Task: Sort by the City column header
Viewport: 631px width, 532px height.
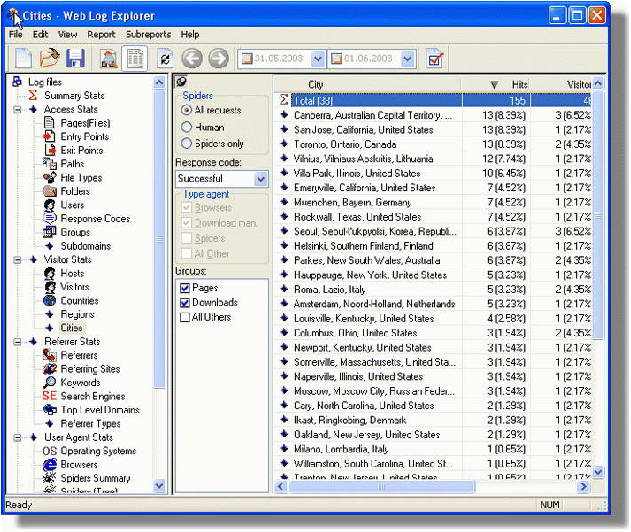Action: click(316, 85)
